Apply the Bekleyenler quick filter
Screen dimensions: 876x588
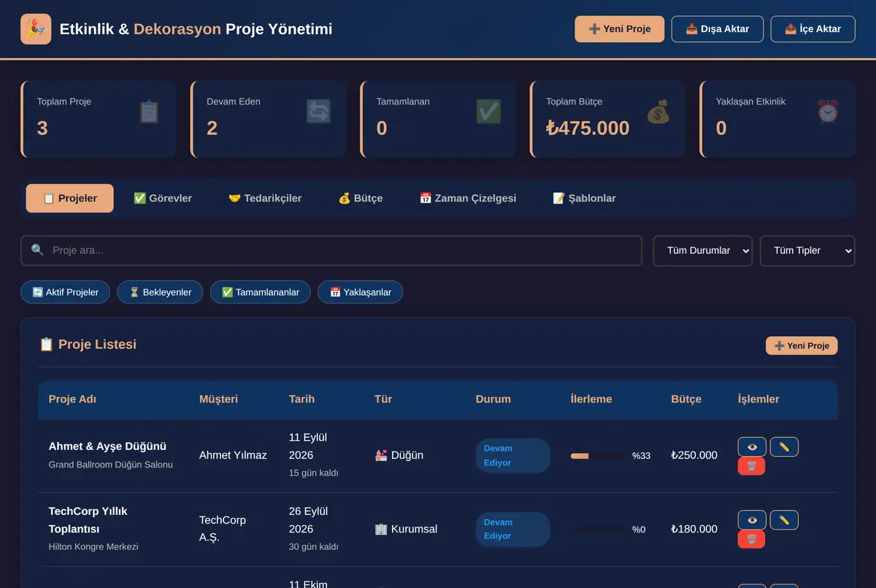(x=160, y=293)
